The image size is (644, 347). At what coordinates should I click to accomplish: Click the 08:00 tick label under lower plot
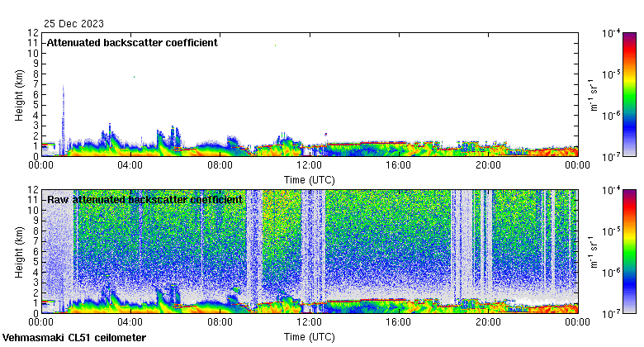click(220, 322)
